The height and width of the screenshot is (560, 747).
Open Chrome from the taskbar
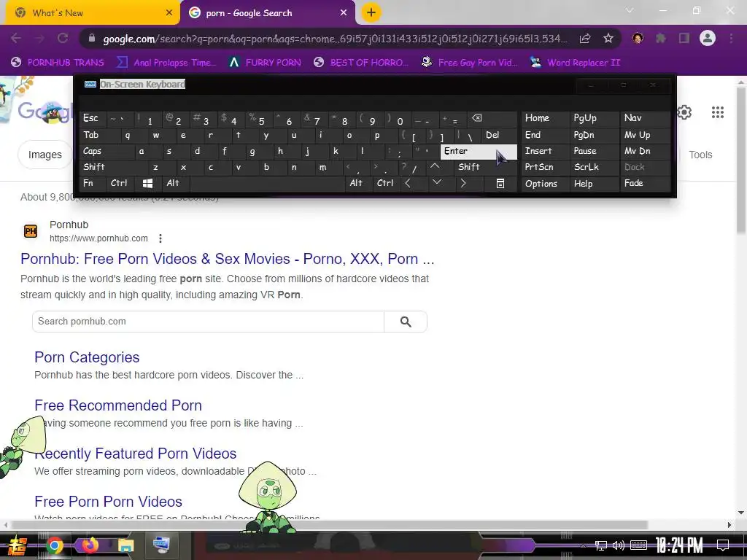(x=55, y=545)
